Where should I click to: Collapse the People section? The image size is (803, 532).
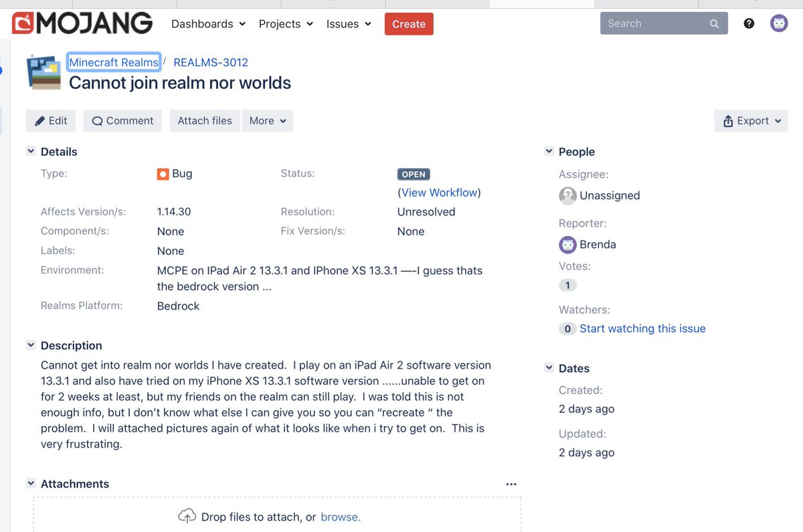[x=549, y=151]
